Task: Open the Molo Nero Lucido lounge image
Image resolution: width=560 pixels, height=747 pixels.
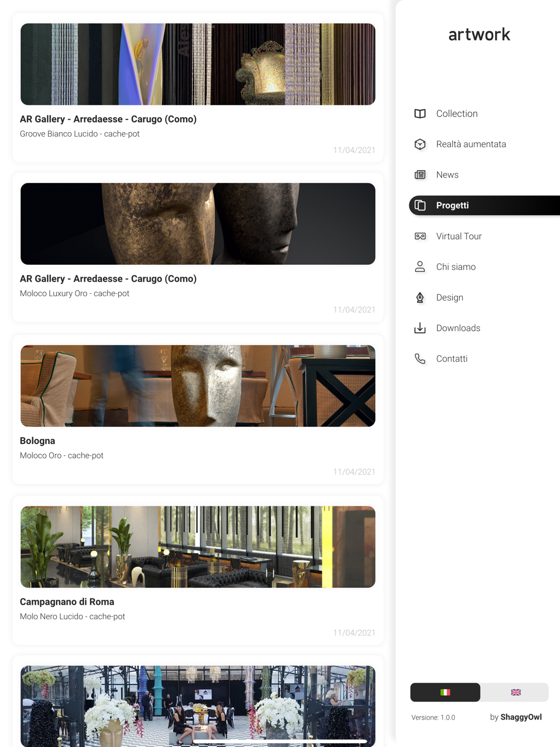Action: tap(198, 547)
